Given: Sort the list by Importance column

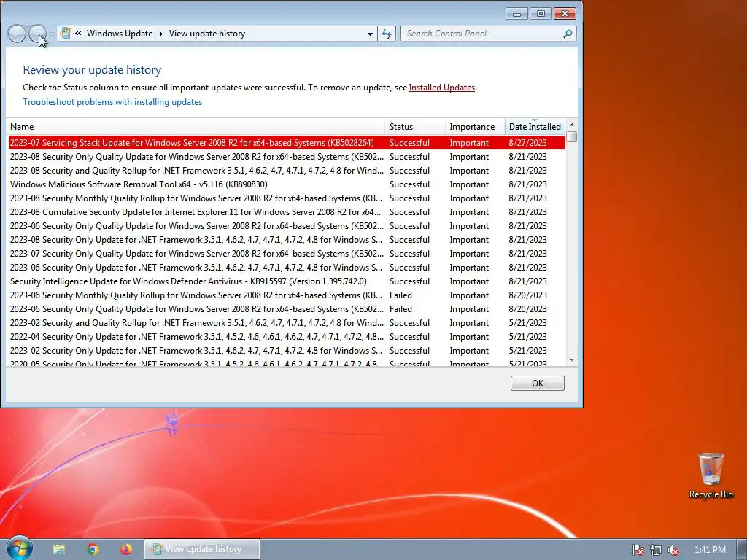Looking at the screenshot, I should pos(475,127).
